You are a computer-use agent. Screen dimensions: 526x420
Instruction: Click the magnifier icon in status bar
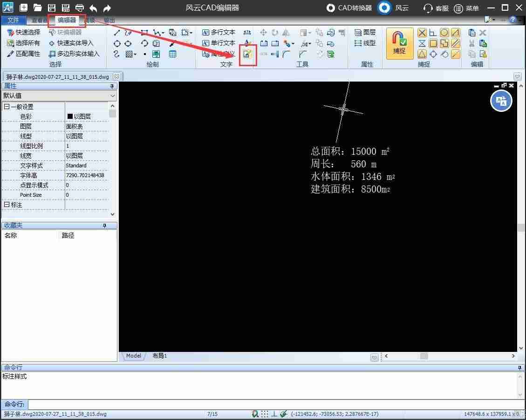point(255,414)
